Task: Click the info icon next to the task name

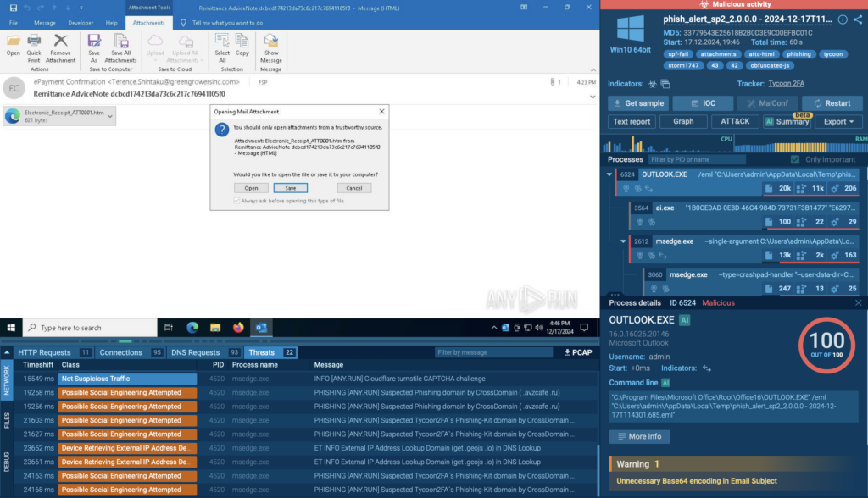Action: tap(843, 19)
